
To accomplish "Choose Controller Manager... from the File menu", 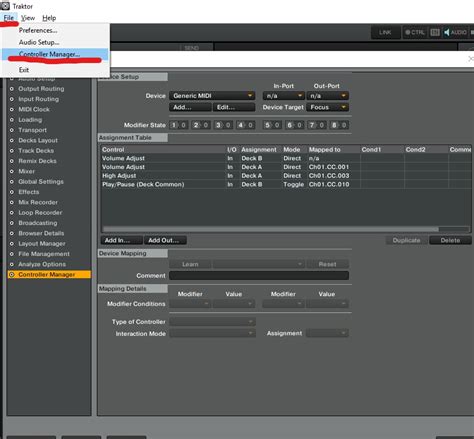I will click(x=55, y=54).
